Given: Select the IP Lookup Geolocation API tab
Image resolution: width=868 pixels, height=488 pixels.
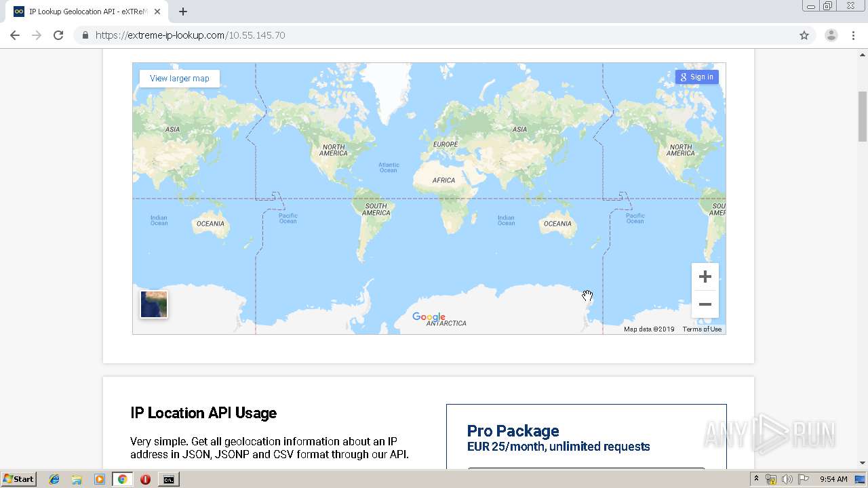Looking at the screenshot, I should (88, 12).
